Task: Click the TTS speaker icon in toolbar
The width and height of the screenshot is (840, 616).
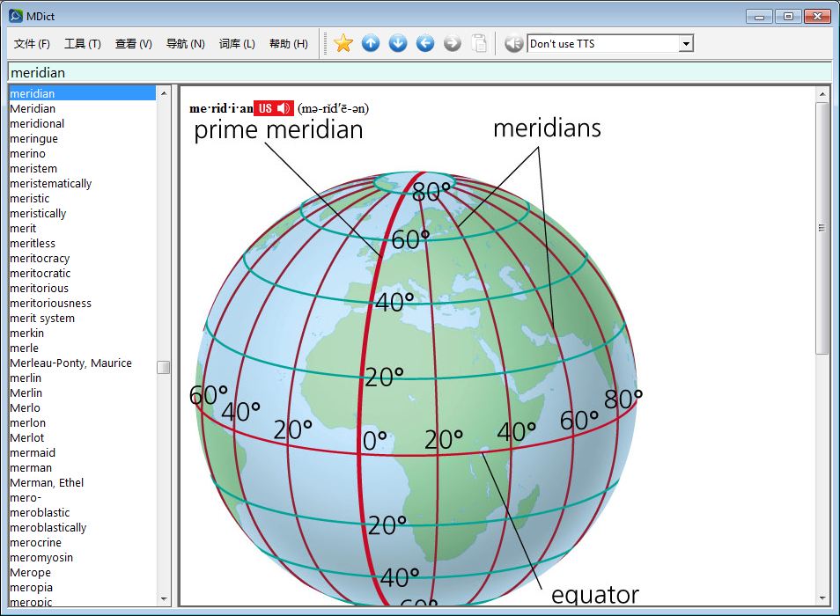Action: (514, 43)
